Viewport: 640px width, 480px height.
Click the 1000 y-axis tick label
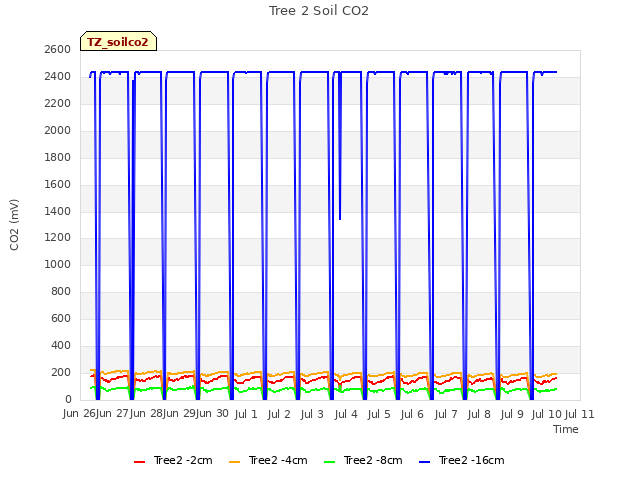[x=58, y=264]
